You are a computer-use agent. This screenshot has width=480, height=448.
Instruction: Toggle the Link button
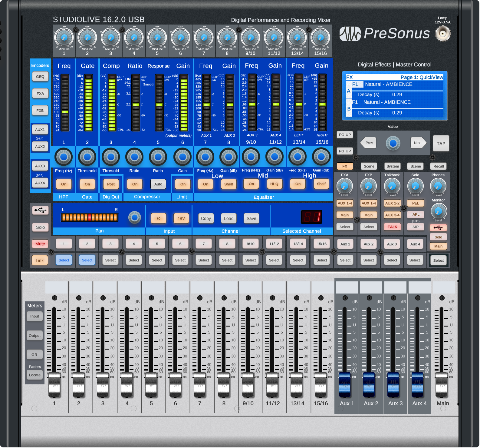(40, 261)
